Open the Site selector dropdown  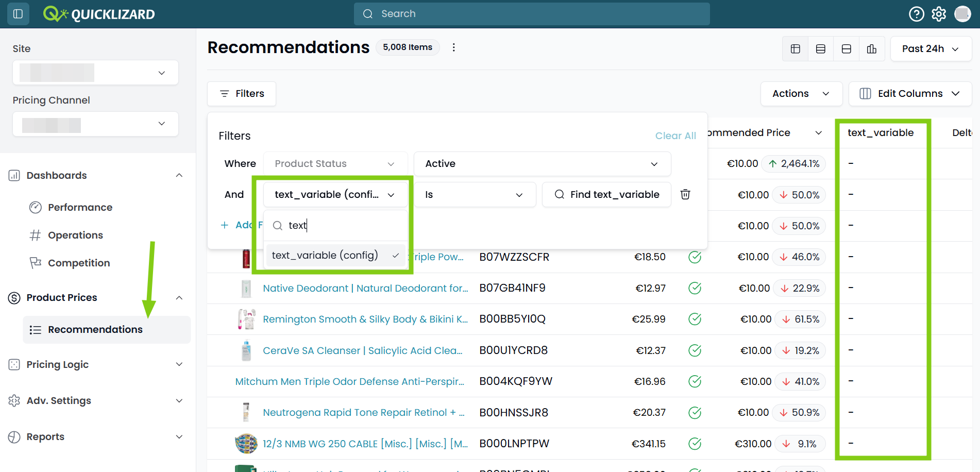[96, 73]
